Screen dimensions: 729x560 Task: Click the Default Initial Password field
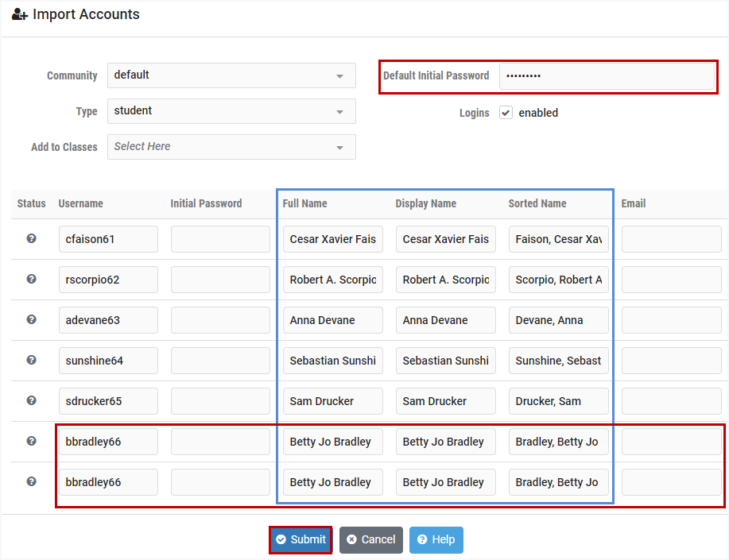(x=607, y=76)
